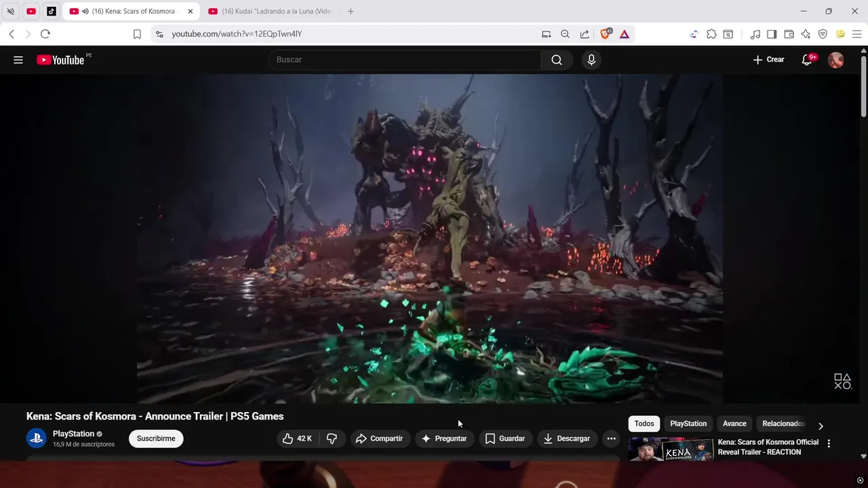The height and width of the screenshot is (488, 868).
Task: Click the yellow swirl profile icon
Action: tap(840, 34)
